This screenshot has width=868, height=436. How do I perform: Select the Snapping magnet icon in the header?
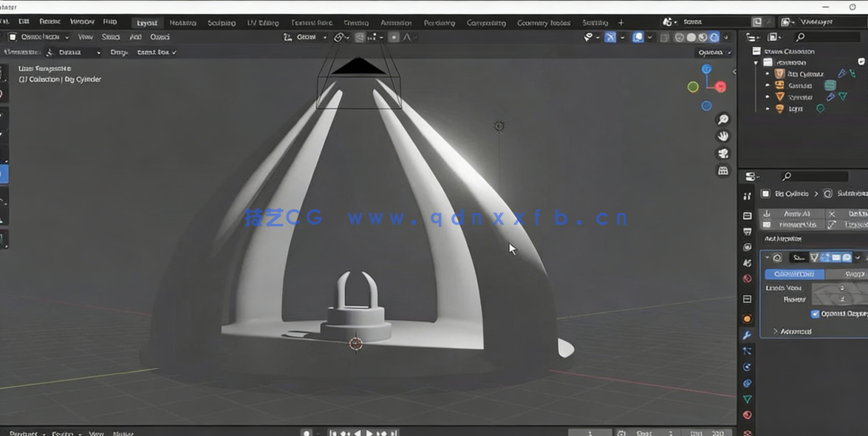point(338,37)
